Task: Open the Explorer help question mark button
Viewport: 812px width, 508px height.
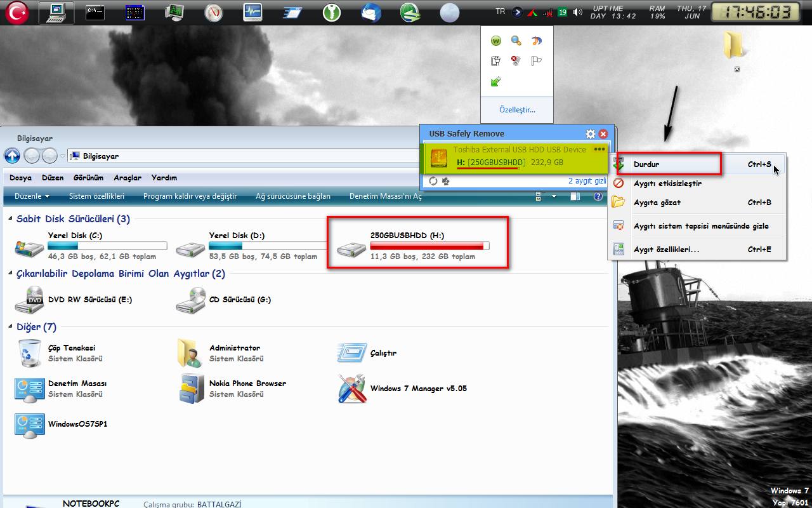Action: click(x=598, y=197)
